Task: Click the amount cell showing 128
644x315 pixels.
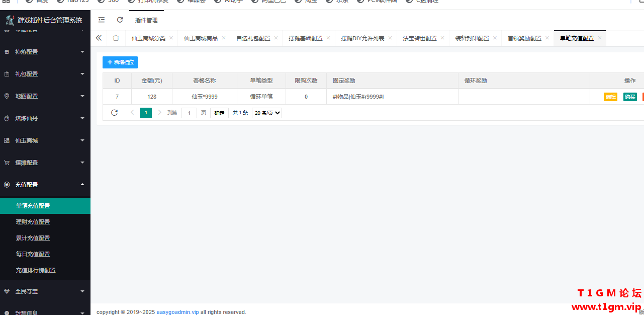Action: [152, 97]
